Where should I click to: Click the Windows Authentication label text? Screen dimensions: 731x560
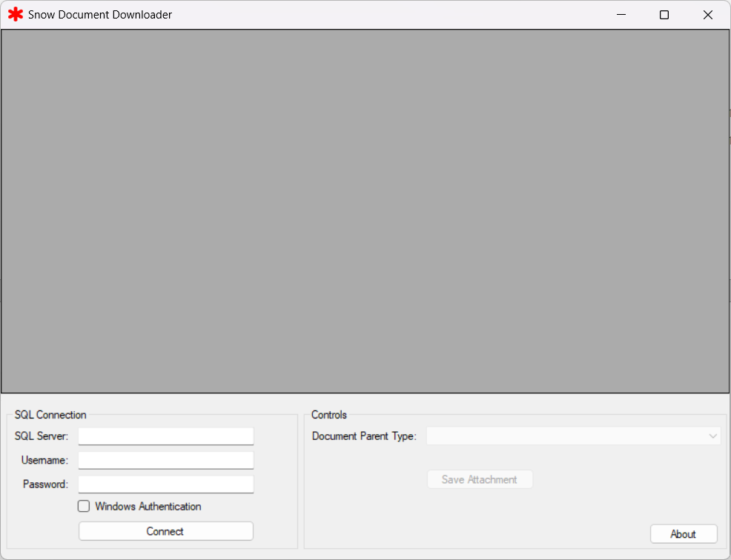pyautogui.click(x=148, y=507)
